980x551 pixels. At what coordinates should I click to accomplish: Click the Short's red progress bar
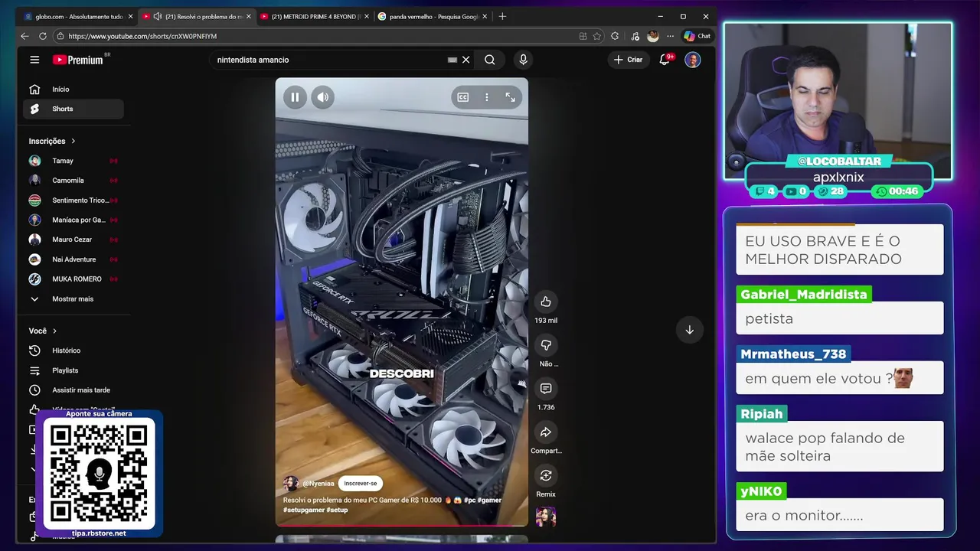point(402,526)
